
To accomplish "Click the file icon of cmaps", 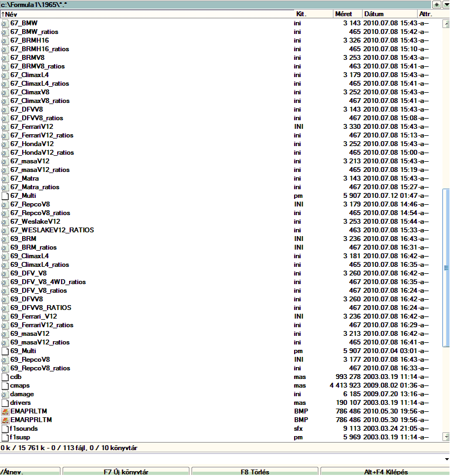I will point(5,386).
